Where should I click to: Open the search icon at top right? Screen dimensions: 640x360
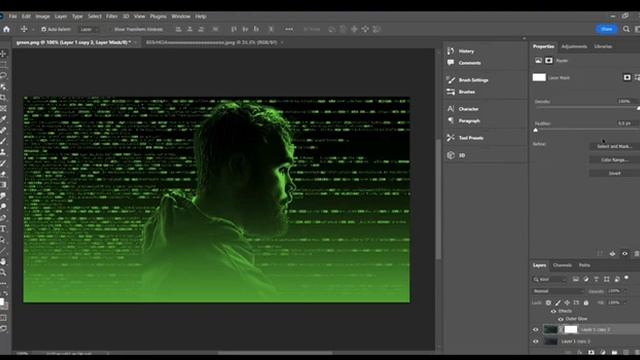point(626,29)
